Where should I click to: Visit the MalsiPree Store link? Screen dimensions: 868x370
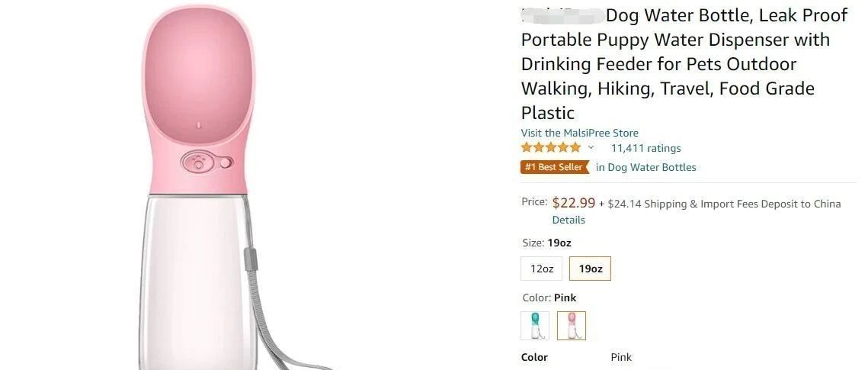(579, 133)
